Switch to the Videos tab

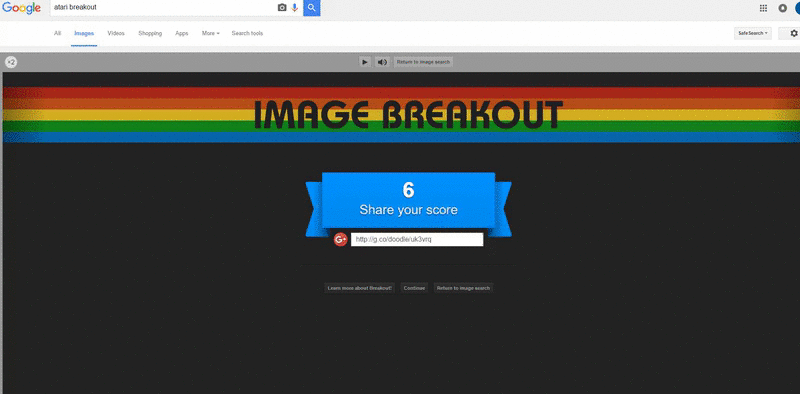pyautogui.click(x=116, y=33)
